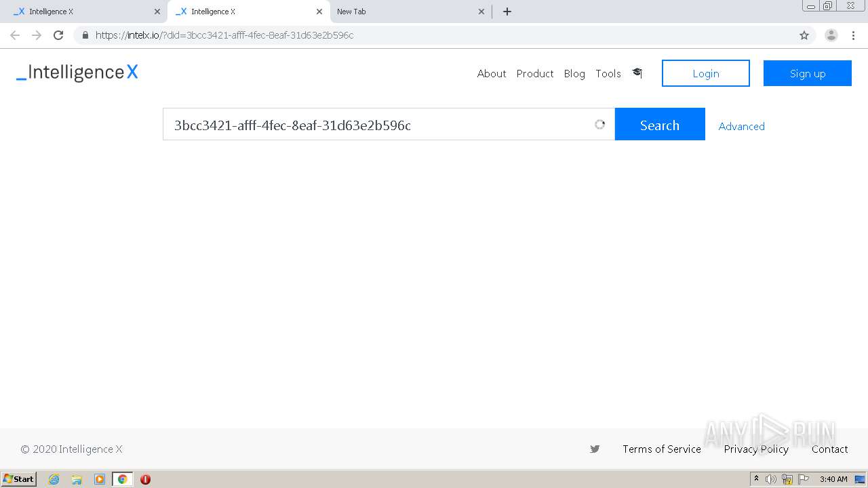Open Advanced search options
This screenshot has height=488, width=868.
(x=742, y=126)
